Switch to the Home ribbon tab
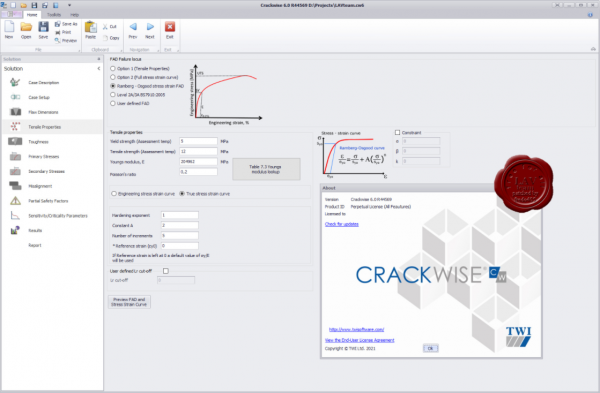600x393 pixels. click(x=32, y=15)
